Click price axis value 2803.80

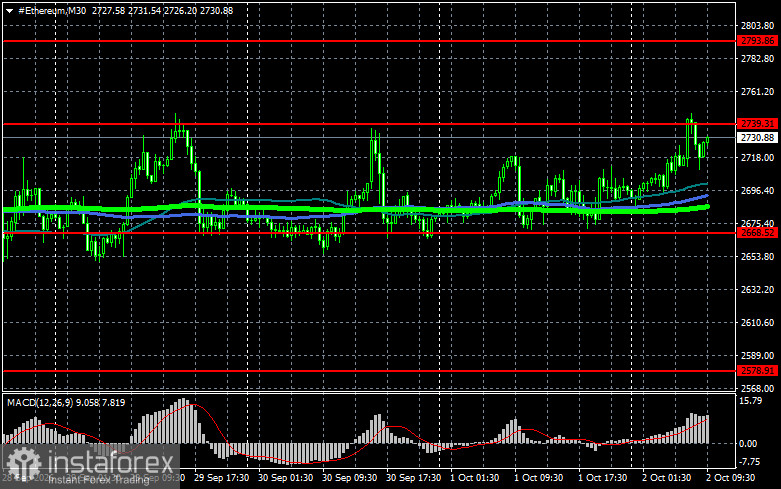757,25
